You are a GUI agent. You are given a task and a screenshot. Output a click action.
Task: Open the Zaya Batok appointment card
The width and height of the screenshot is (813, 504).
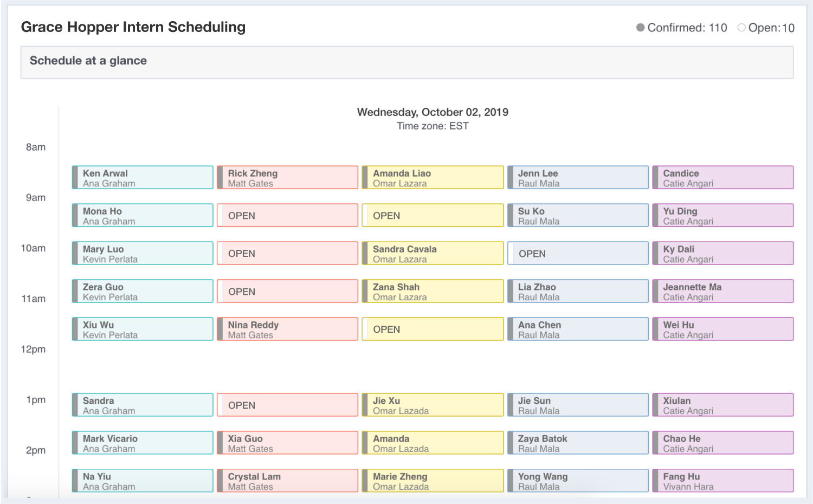pos(578,443)
